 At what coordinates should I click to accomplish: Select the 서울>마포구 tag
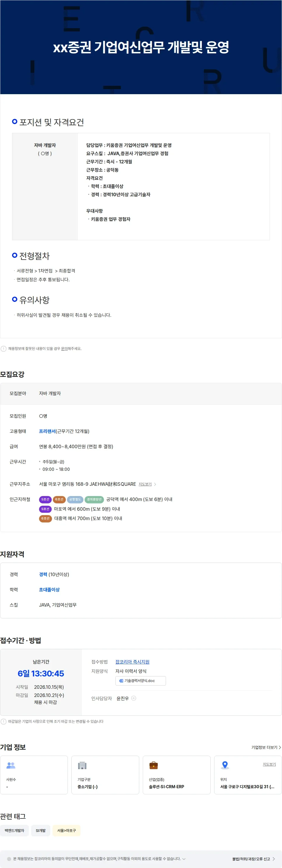tap(66, 830)
